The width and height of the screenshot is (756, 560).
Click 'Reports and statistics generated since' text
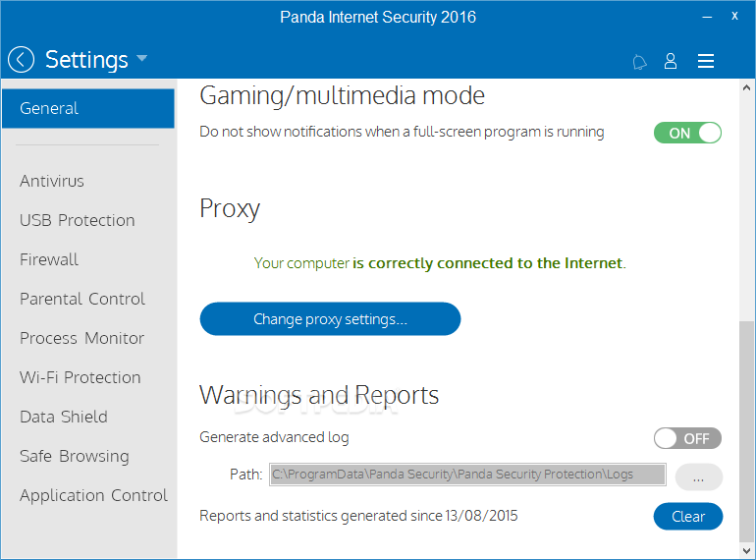coord(358,516)
